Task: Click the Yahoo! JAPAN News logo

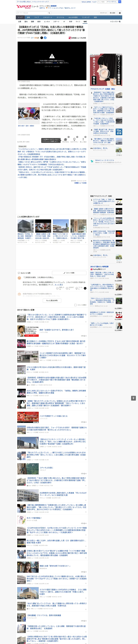Action: 27,7
